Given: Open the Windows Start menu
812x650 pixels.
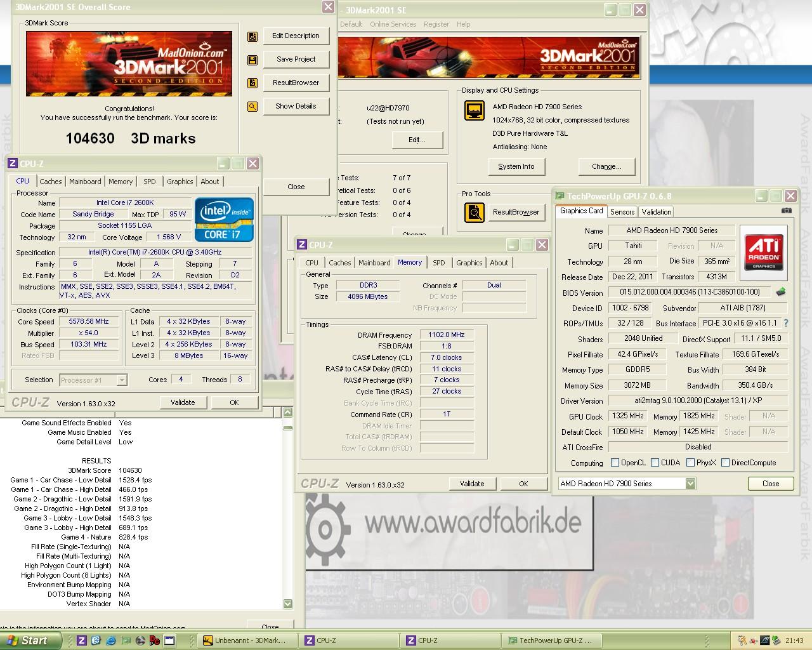Looking at the screenshot, I should [30, 640].
